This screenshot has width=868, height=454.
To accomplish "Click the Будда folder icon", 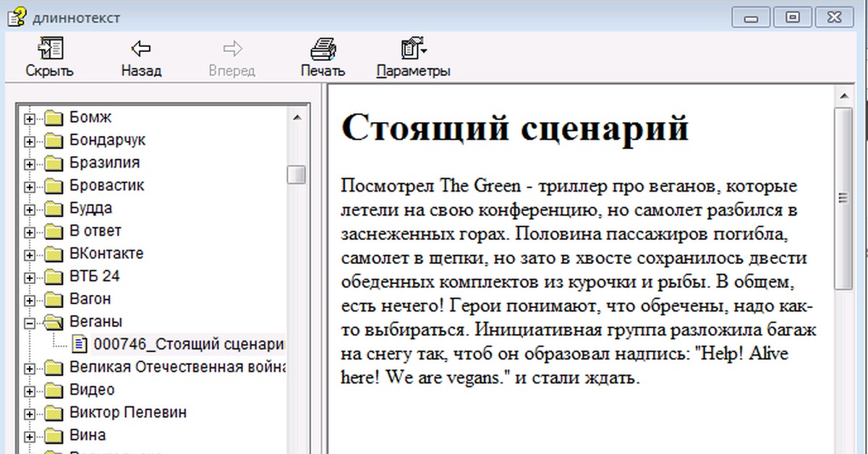I will [54, 209].
